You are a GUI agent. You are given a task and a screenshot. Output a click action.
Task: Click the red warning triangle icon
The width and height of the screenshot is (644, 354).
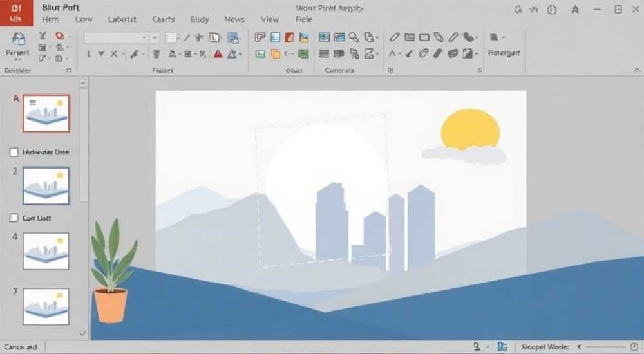218,54
